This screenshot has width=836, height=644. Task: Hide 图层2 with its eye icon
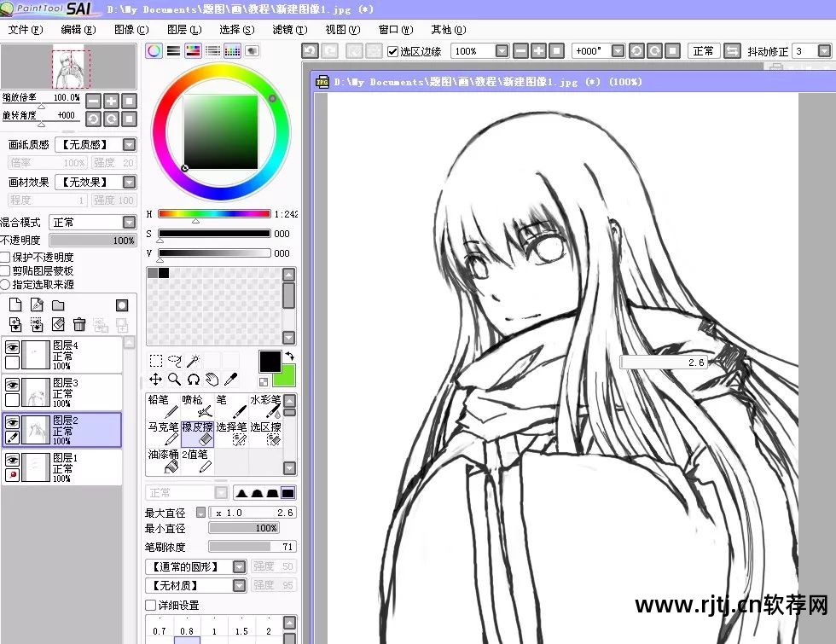tap(12, 422)
